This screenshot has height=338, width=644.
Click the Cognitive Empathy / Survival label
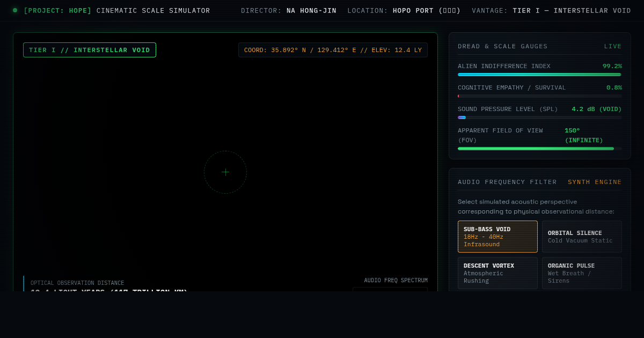[512, 87]
